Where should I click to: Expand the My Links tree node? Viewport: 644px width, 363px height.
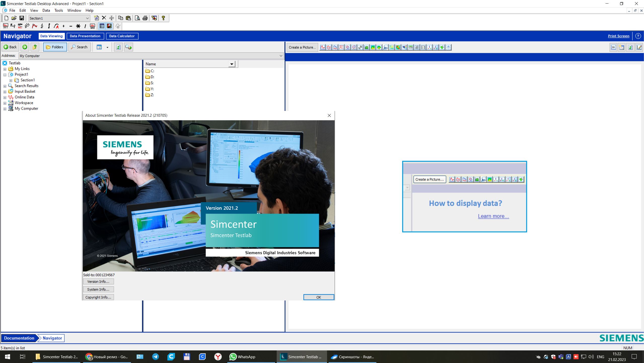pyautogui.click(x=5, y=69)
